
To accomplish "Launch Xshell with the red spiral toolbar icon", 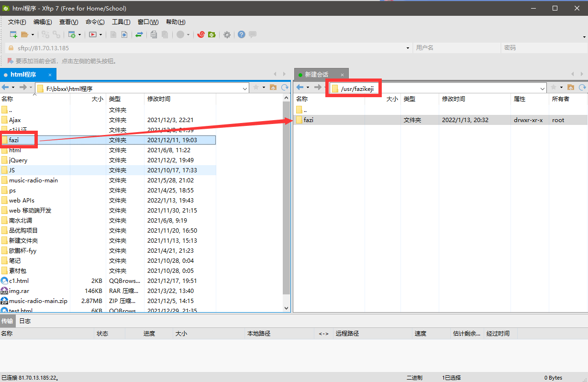I will [x=201, y=34].
